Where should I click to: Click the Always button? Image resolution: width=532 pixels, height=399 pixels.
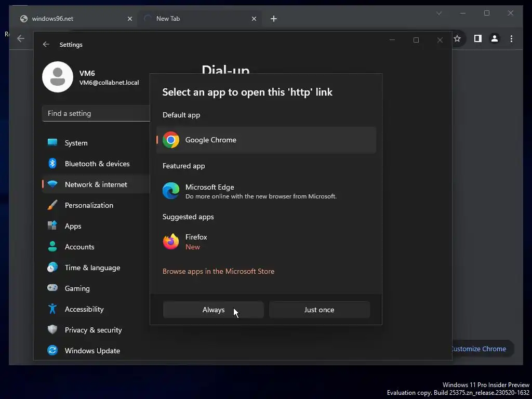pyautogui.click(x=214, y=310)
